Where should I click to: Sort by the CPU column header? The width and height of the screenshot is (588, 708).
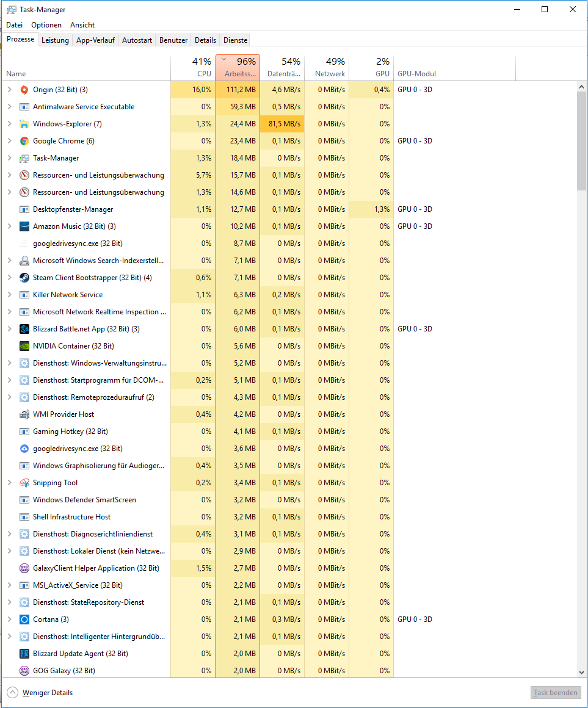(x=194, y=68)
